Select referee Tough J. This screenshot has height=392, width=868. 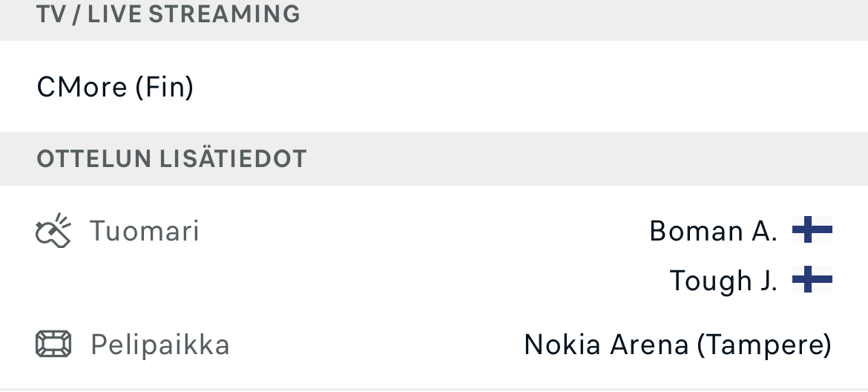(x=723, y=281)
